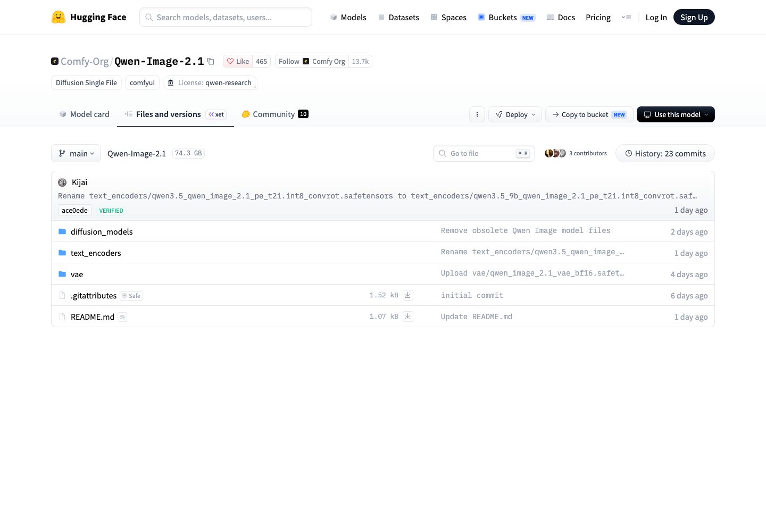Image resolution: width=766 pixels, height=532 pixels.
Task: Download the .gitattributes file
Action: pos(407,295)
